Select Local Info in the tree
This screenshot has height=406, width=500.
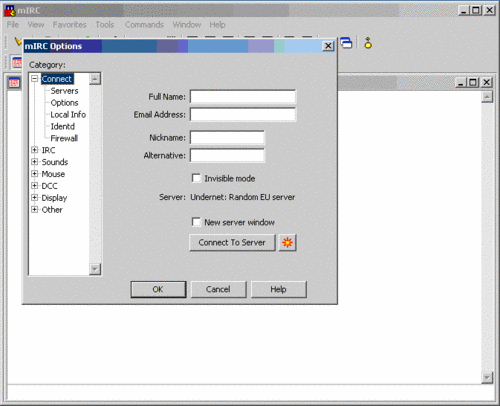coord(68,114)
